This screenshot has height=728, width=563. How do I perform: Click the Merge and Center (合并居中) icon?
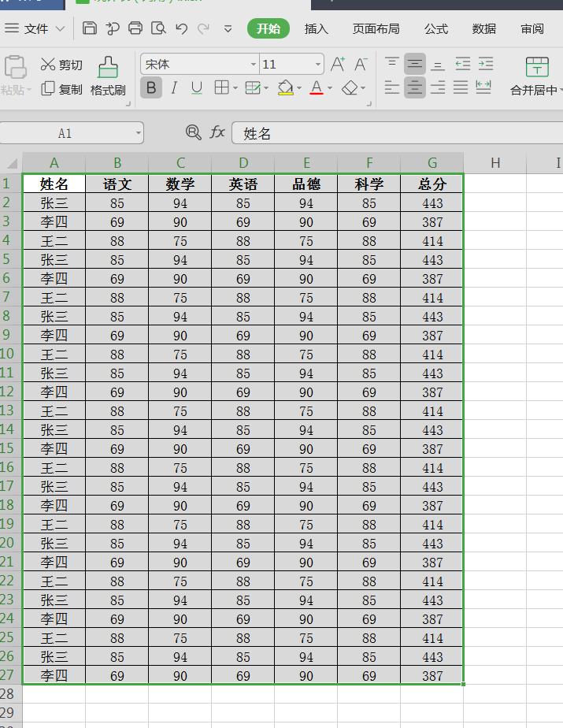(x=536, y=76)
